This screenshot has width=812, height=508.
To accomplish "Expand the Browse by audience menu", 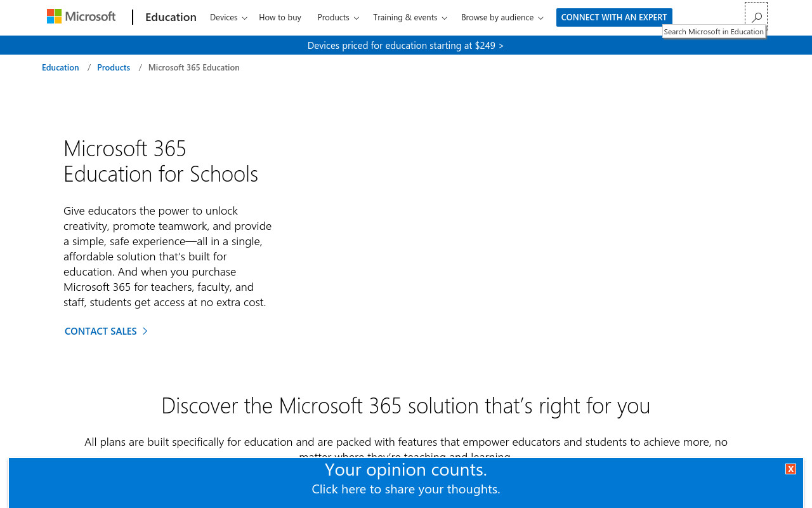I will (502, 17).
